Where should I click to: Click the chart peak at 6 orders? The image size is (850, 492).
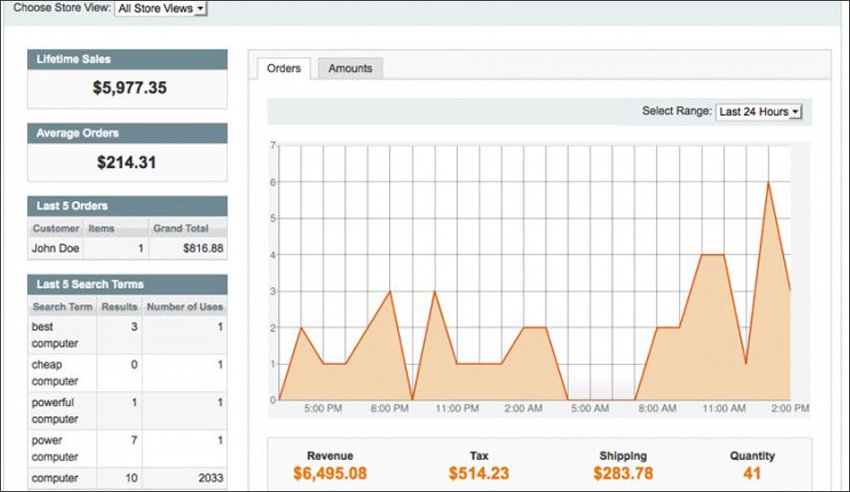[x=768, y=183]
